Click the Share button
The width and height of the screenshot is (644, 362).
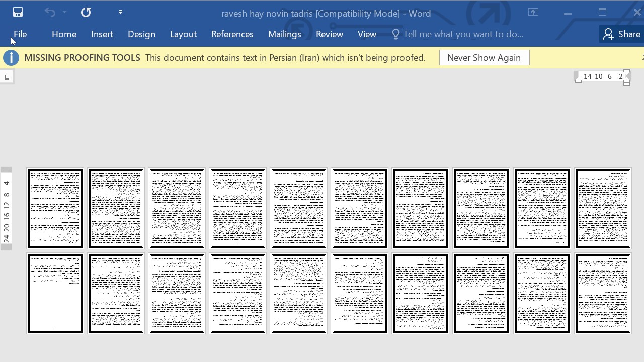[622, 34]
